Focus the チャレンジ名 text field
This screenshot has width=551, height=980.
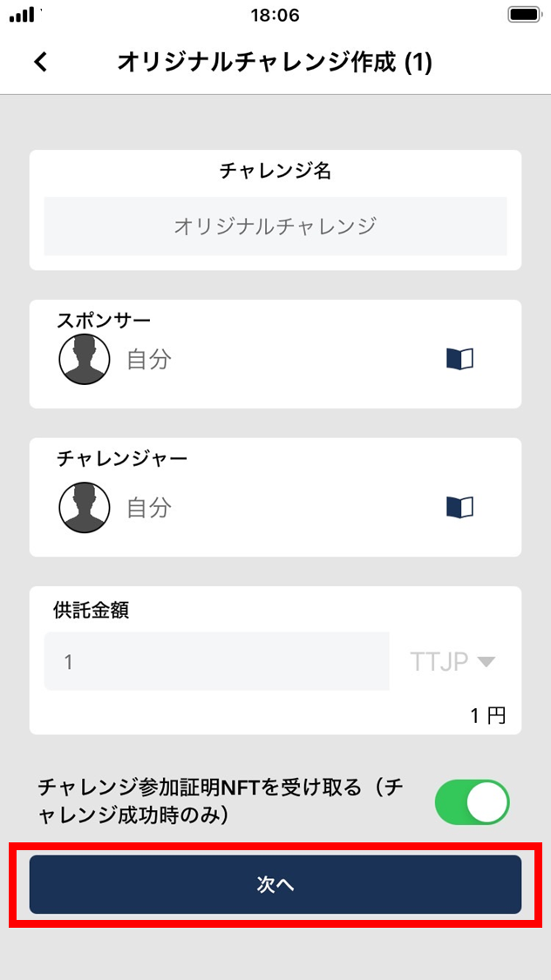point(275,226)
